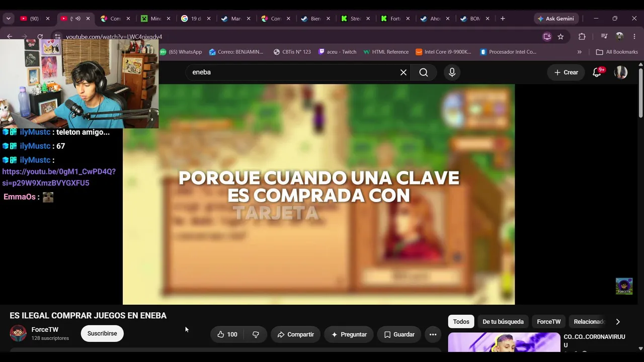644x362 pixels.
Task: Expand hidden bookmarks with the chevron
Action: (579, 52)
